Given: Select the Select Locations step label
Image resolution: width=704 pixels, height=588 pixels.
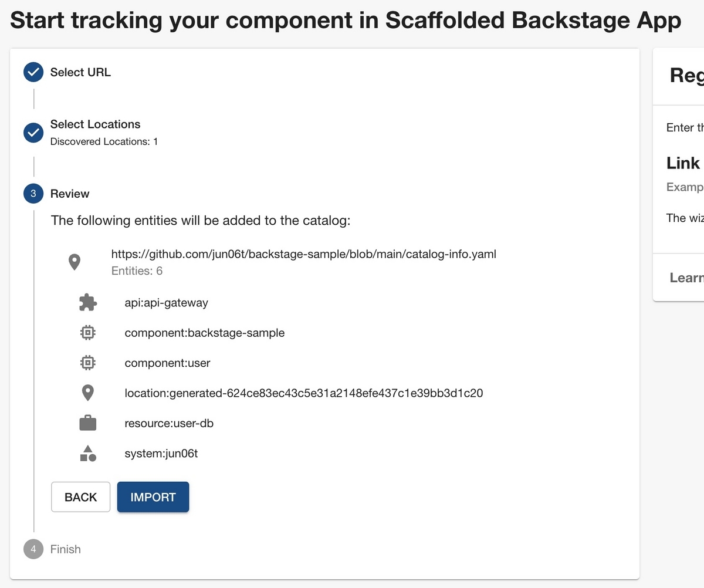Looking at the screenshot, I should [95, 124].
